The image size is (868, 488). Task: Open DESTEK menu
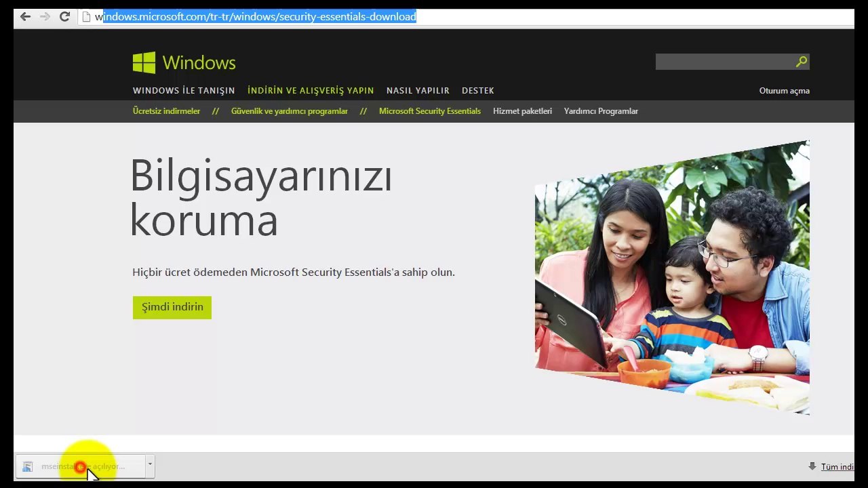478,90
